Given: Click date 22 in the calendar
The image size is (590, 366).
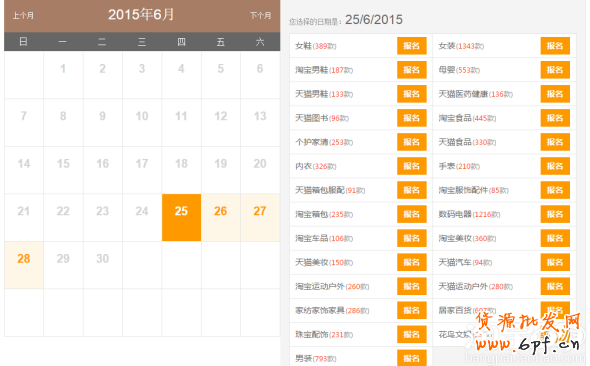Looking at the screenshot, I should (x=63, y=217).
